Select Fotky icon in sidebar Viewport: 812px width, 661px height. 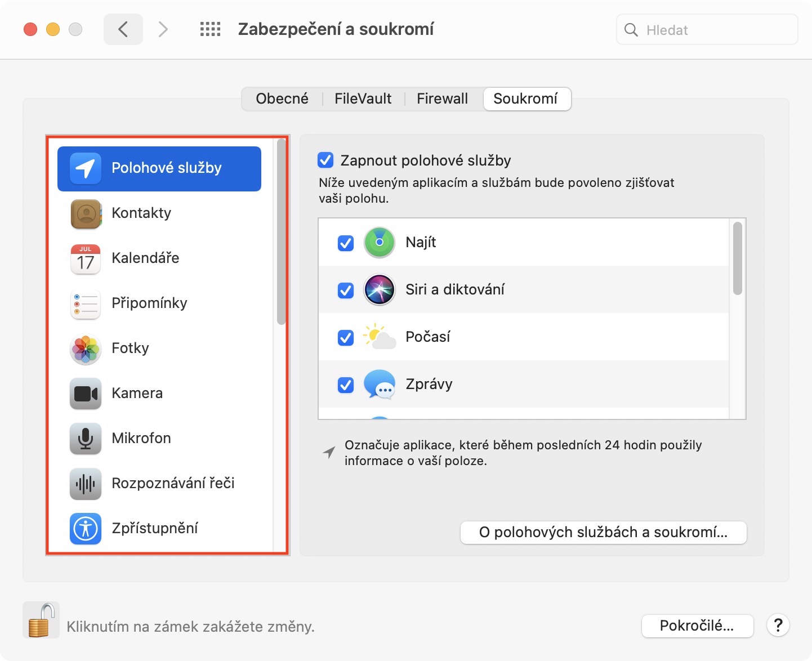click(x=86, y=349)
